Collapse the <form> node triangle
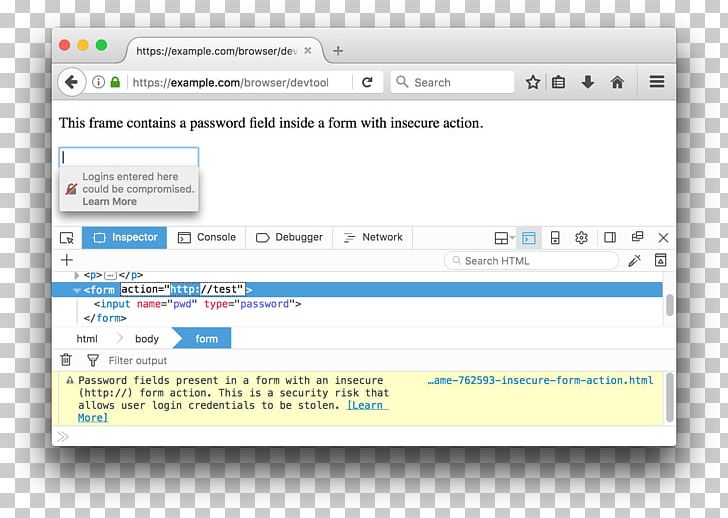This screenshot has width=728, height=518. click(77, 290)
